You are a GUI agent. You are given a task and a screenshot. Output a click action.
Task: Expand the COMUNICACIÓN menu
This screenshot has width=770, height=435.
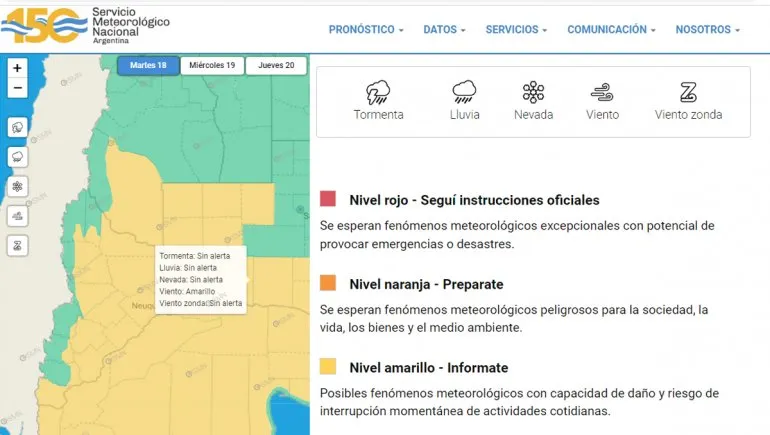tap(611, 30)
